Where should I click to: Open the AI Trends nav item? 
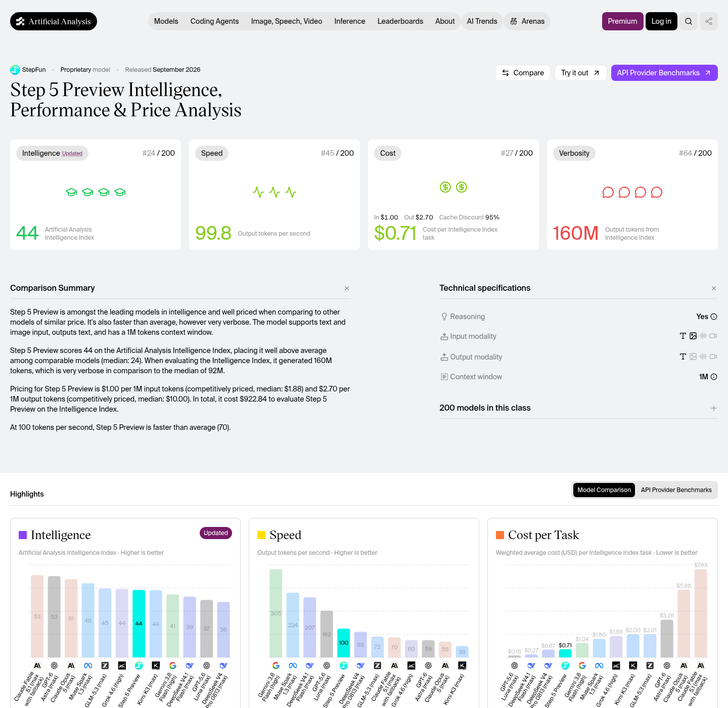click(x=482, y=21)
